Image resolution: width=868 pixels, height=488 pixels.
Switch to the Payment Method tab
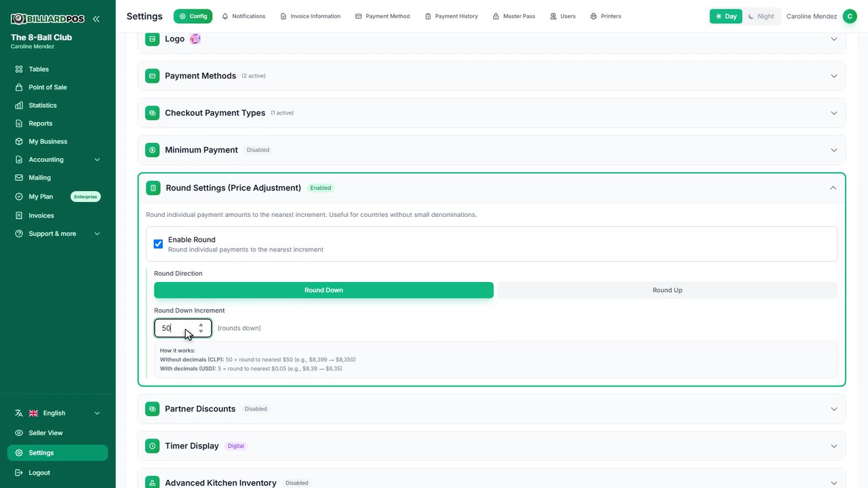point(382,16)
